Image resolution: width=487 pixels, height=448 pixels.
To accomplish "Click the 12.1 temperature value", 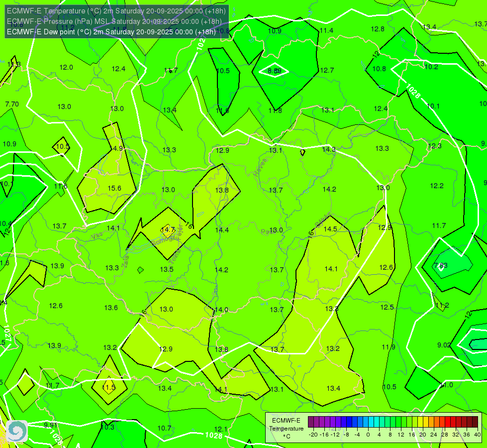I will pyautogui.click(x=220, y=430).
